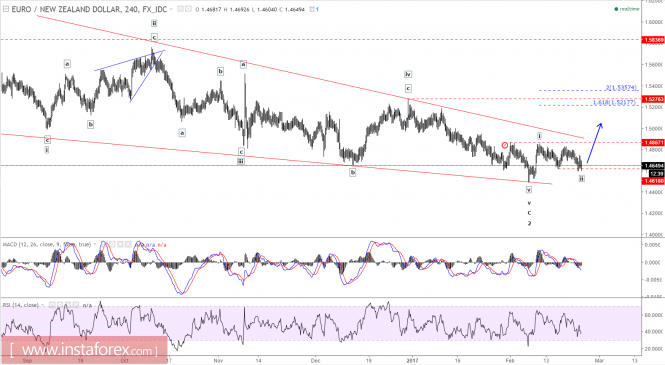Click the n/a value beside RSI legend

[87, 305]
